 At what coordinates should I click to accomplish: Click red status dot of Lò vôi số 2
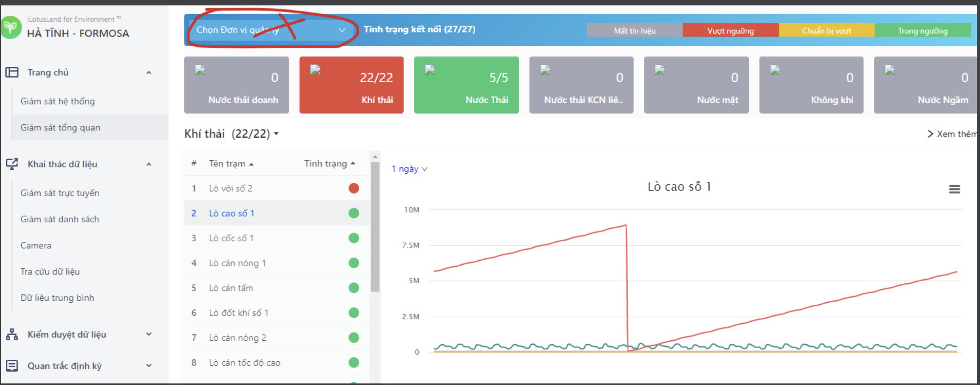(x=353, y=188)
